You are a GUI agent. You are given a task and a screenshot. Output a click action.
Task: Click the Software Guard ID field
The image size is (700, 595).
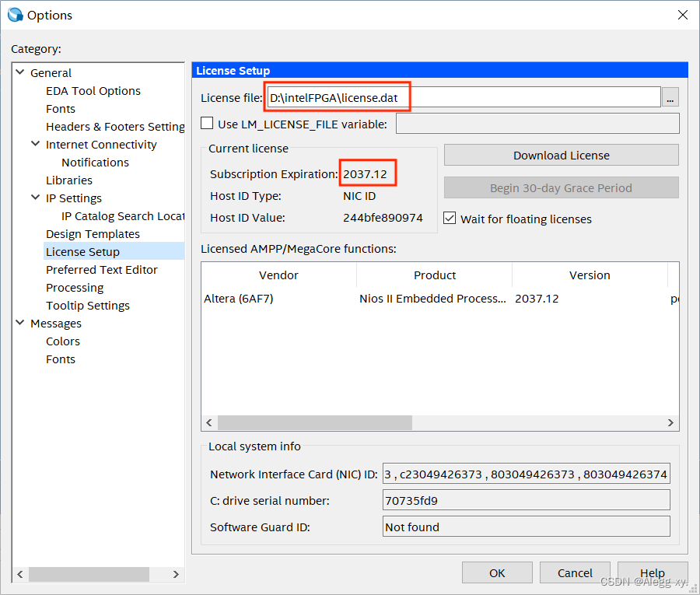(527, 527)
